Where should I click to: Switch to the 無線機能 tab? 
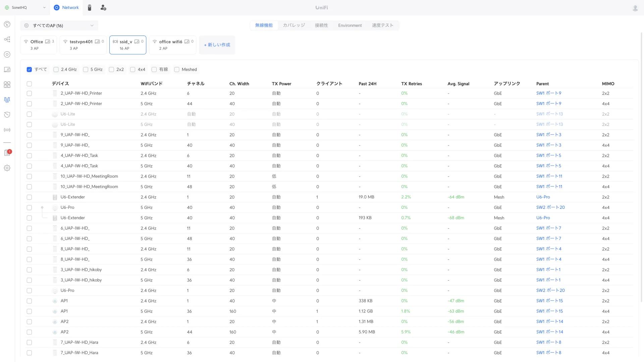coord(264,25)
